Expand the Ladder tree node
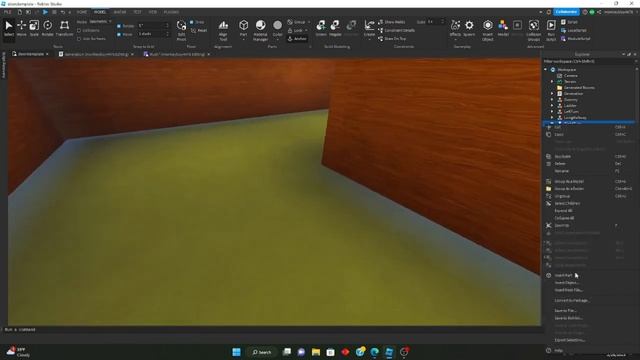Viewport: 640px width, 360px height. 552,105
